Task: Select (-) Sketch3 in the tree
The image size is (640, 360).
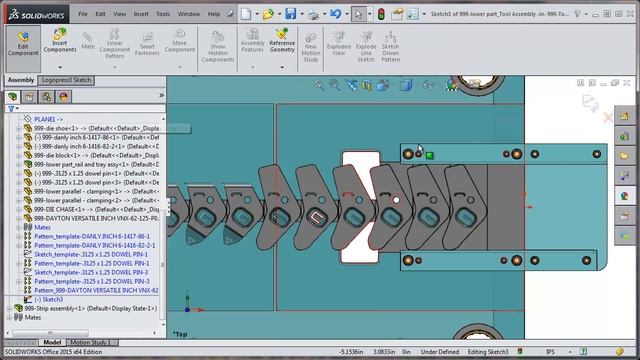Action: tap(48, 300)
